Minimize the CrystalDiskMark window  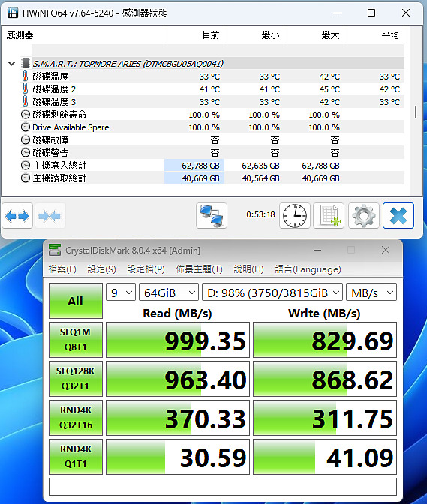pos(317,250)
